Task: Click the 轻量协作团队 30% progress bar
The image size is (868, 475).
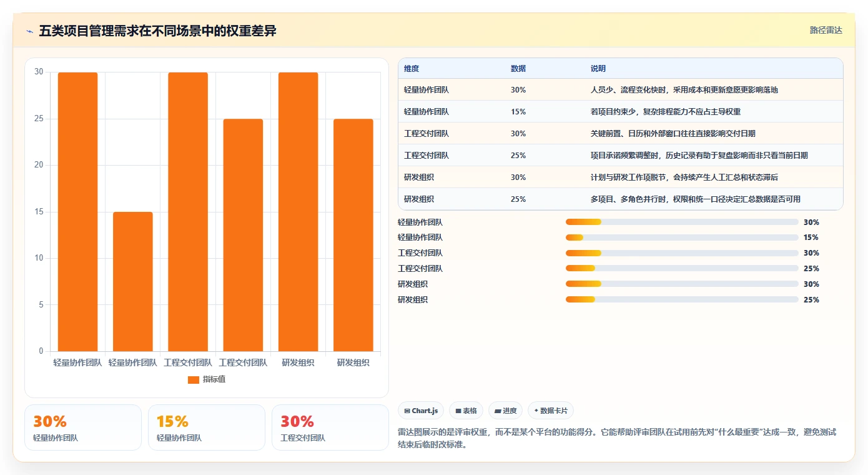Action: [x=682, y=222]
